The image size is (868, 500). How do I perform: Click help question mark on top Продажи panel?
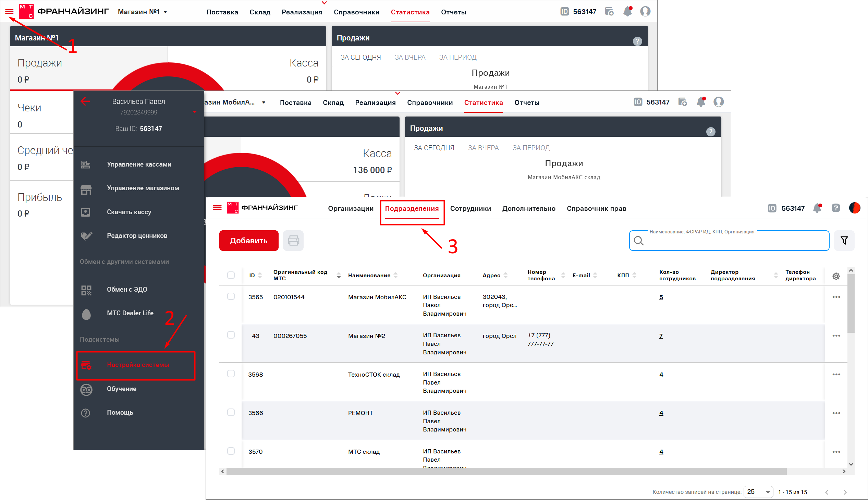click(637, 41)
